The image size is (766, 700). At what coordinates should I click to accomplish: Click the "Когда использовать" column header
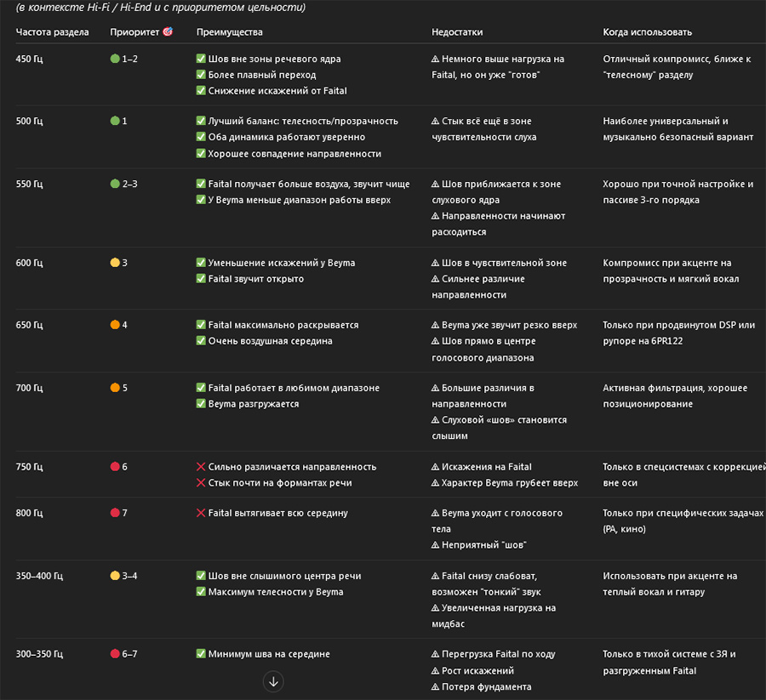coord(647,32)
